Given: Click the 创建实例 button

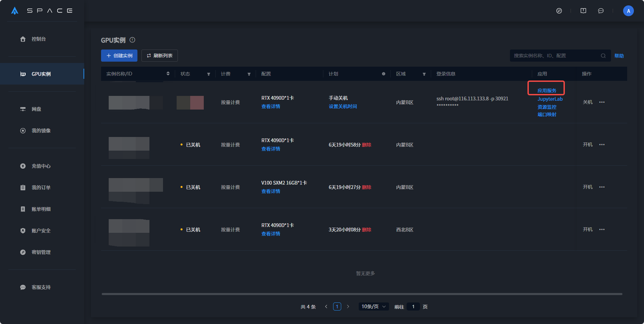Looking at the screenshot, I should (119, 56).
